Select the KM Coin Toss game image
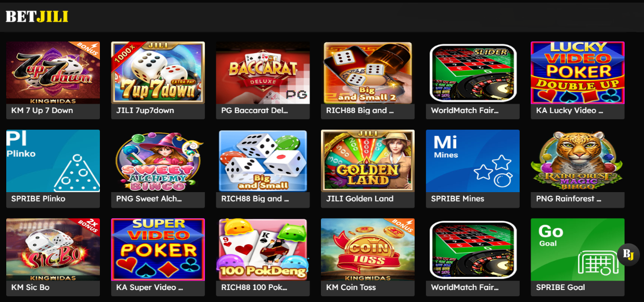The width and height of the screenshot is (644, 302). tap(368, 249)
